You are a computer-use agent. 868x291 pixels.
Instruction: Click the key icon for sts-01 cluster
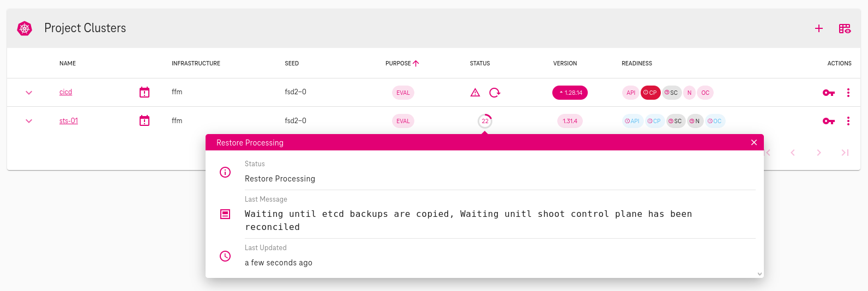pos(828,121)
